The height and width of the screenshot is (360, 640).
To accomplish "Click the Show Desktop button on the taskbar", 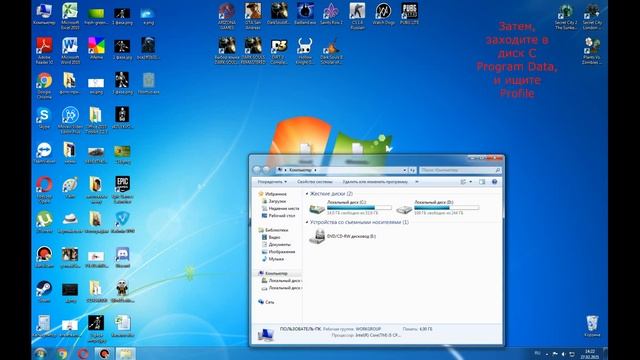I will tap(606, 354).
